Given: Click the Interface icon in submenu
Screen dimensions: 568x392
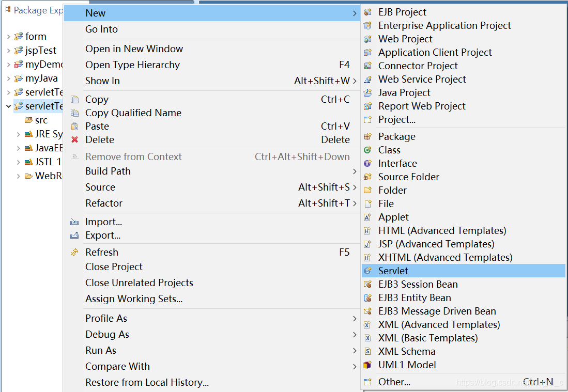Looking at the screenshot, I should pos(367,163).
